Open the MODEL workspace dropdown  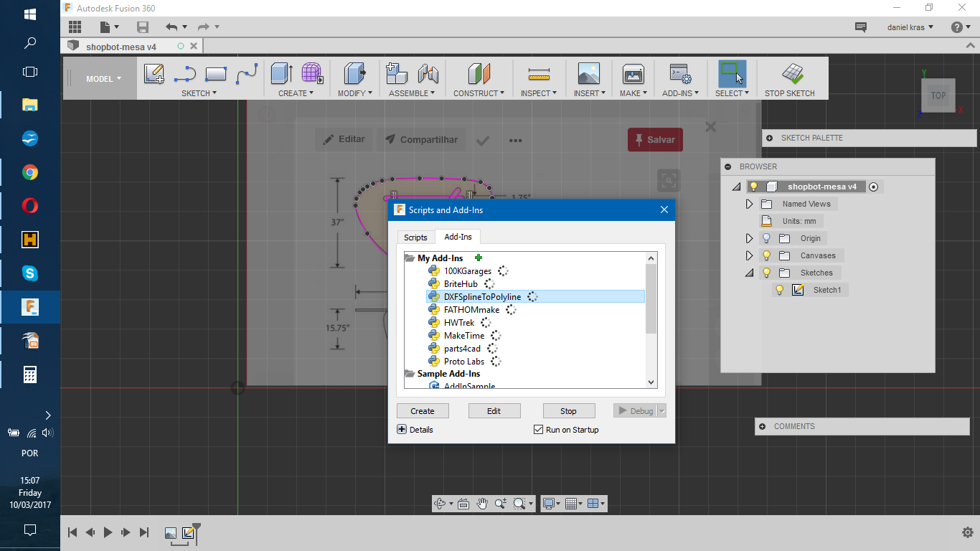click(103, 79)
